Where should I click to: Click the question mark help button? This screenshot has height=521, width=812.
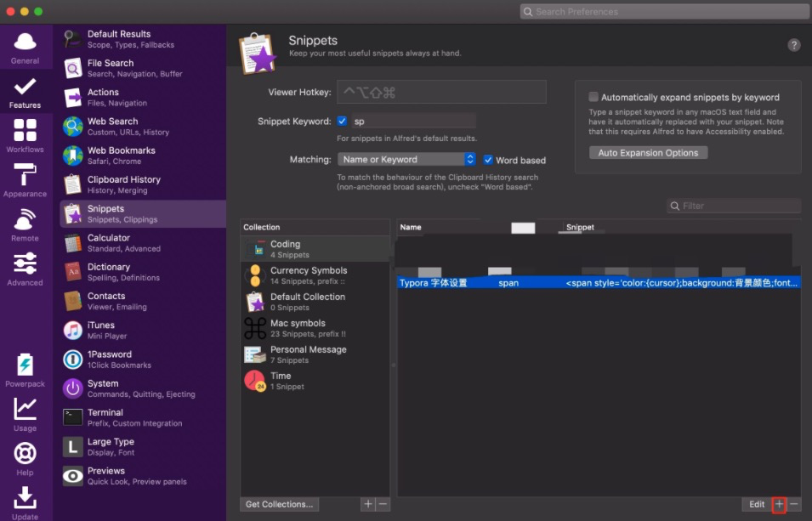(793, 45)
